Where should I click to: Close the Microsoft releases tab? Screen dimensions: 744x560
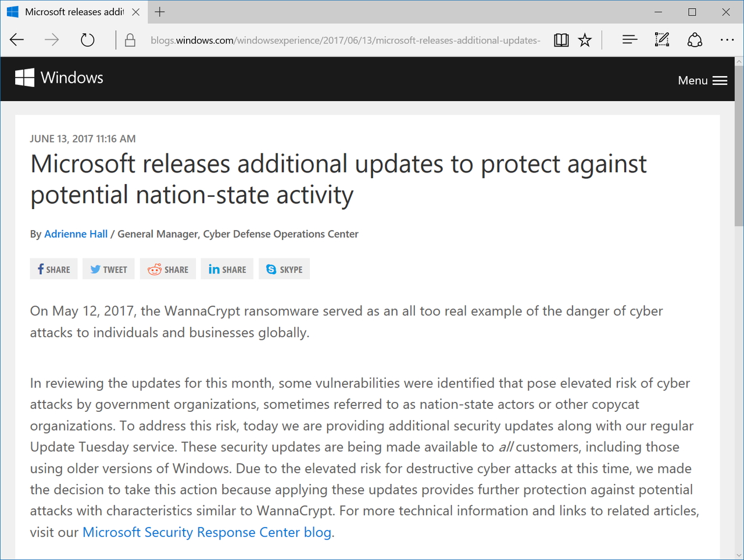(x=135, y=12)
